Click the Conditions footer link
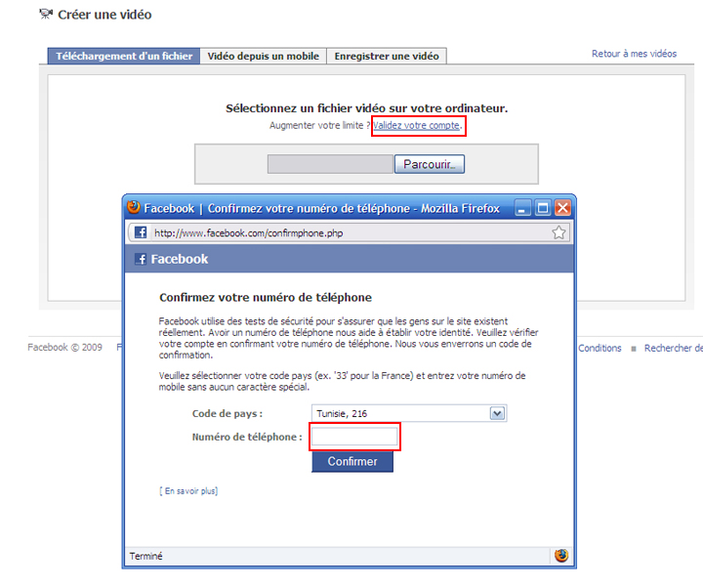Screen dimensions: 703x588 (x=600, y=348)
